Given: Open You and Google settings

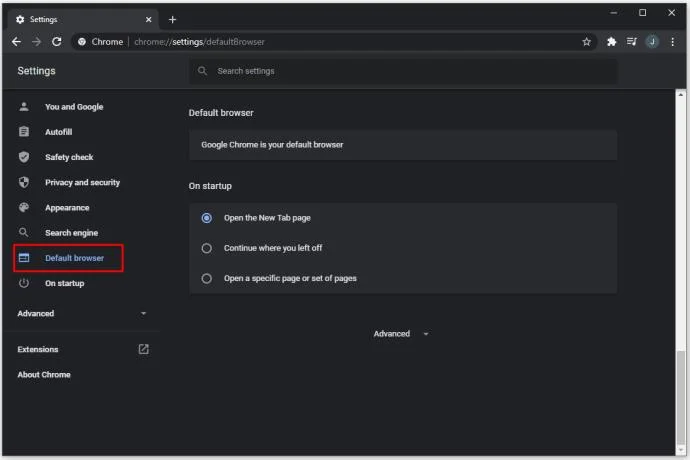Looking at the screenshot, I should pos(74,107).
